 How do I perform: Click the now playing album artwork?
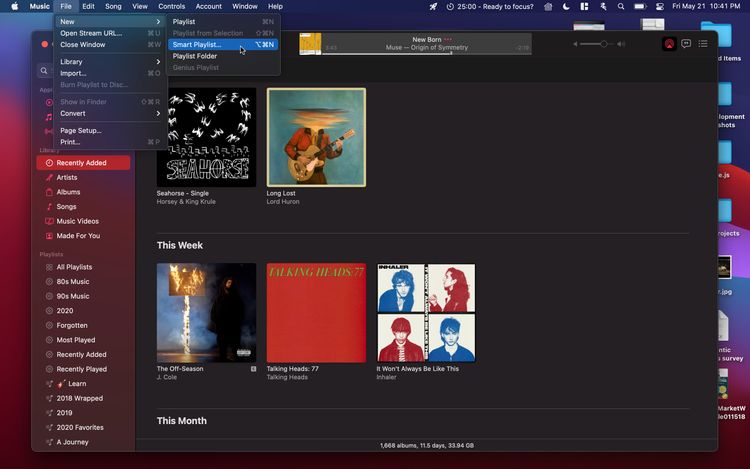(310, 44)
